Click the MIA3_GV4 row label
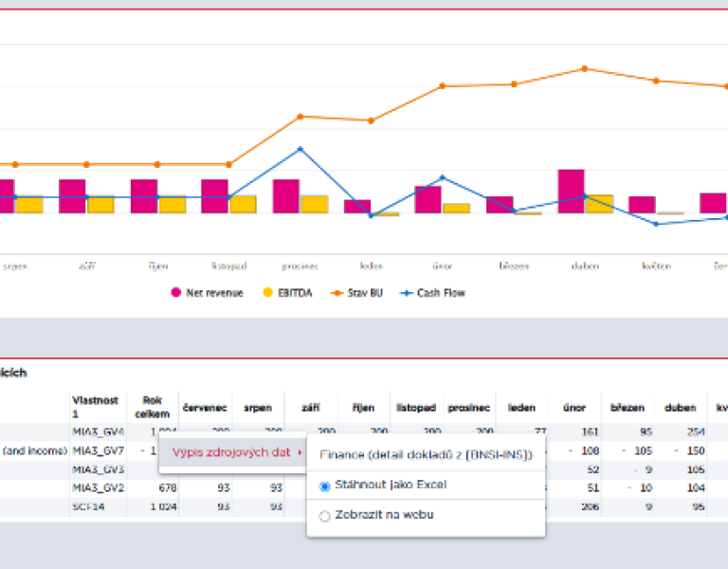The width and height of the screenshot is (728, 569). click(x=98, y=431)
